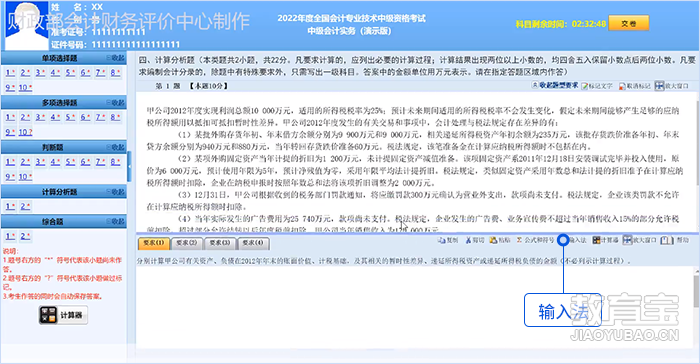This screenshot has width=700, height=364.
Task: Open flagged question 10? in 多项选择题
Action: 25,132
